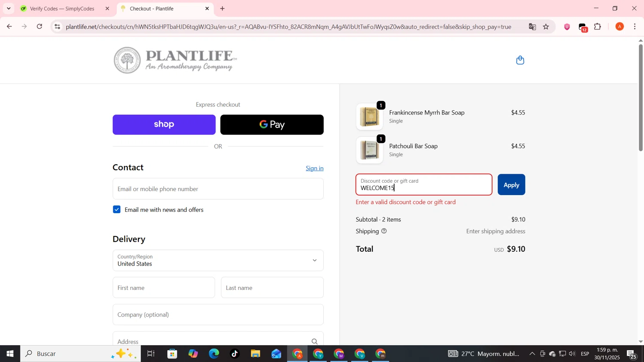Open the Country/Region dropdown
Screen dimensions: 644x362
(x=218, y=260)
